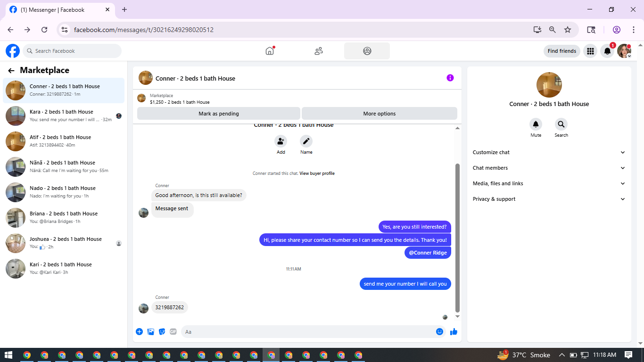This screenshot has width=644, height=362.
Task: Expand the Customize chat section
Action: tap(549, 152)
